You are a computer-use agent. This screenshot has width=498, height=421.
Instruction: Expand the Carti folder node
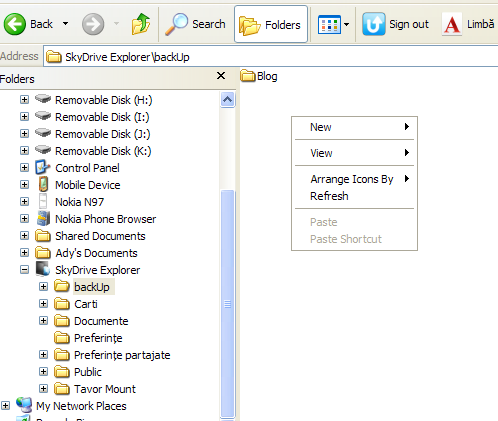click(43, 303)
